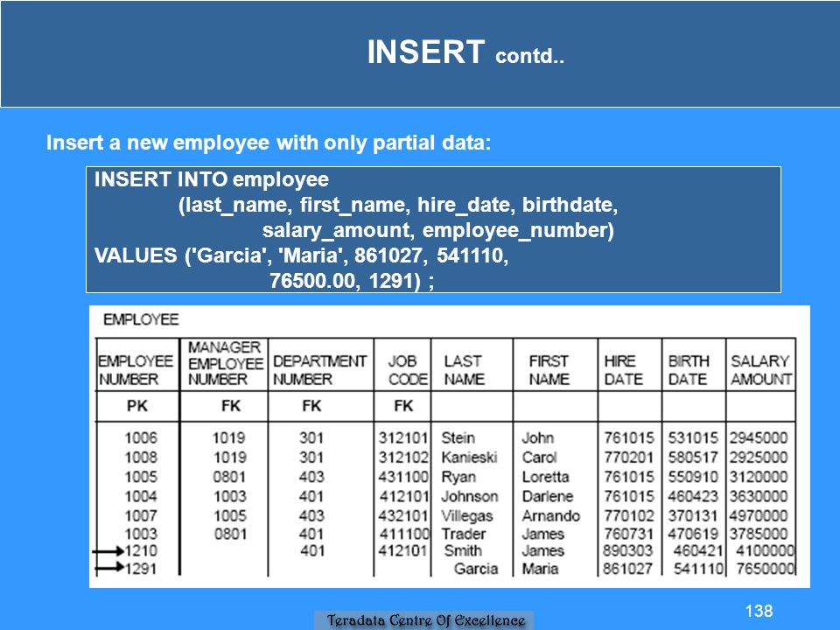Select the "SALARY AMOUNT" column header
Screen dimensions: 840x630
[761, 370]
